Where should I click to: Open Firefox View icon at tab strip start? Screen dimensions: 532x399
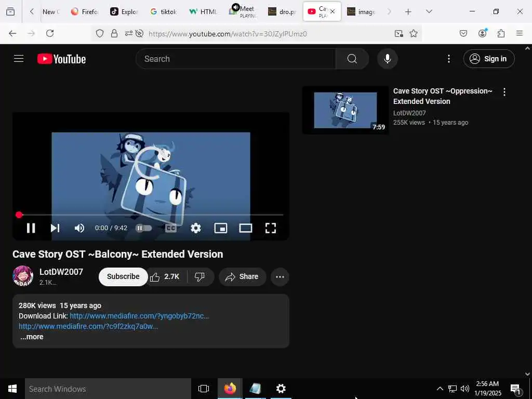[x=10, y=12]
